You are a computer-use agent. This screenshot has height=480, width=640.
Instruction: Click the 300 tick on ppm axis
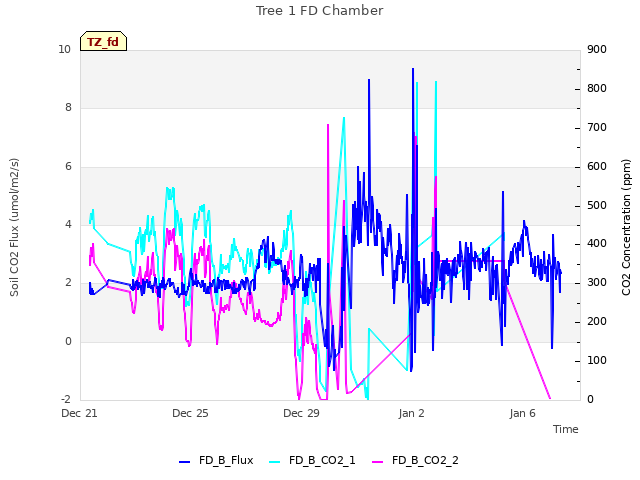pyautogui.click(x=597, y=282)
